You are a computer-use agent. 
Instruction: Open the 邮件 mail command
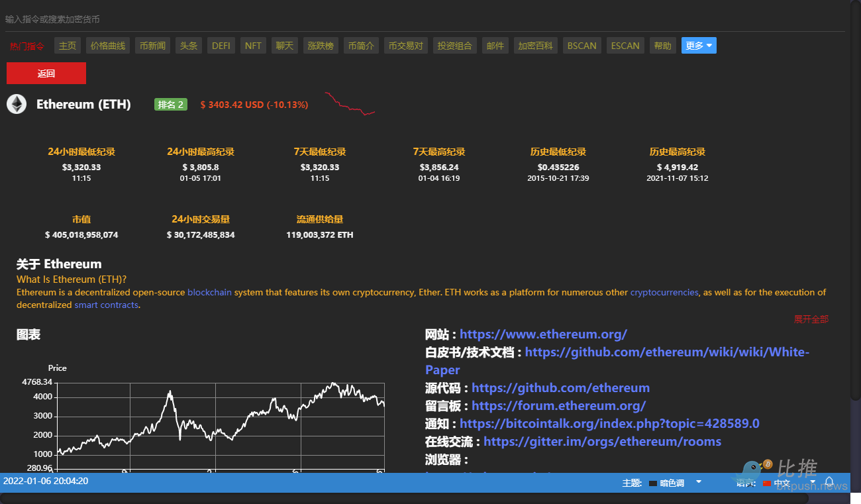(495, 46)
